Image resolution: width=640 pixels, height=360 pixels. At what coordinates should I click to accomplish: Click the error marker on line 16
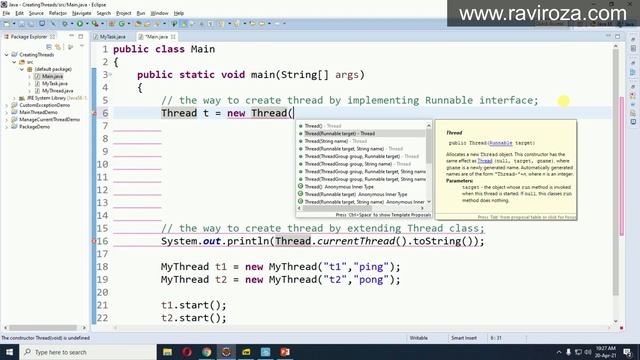click(x=94, y=241)
